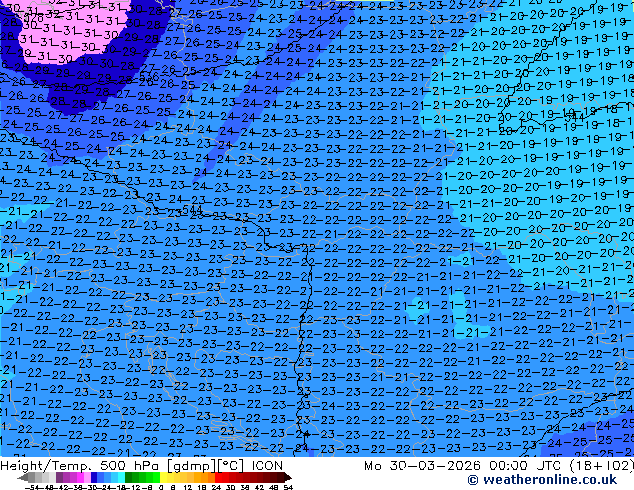Click the red section of the color scale
634x490 pixels.
[x=249, y=477]
